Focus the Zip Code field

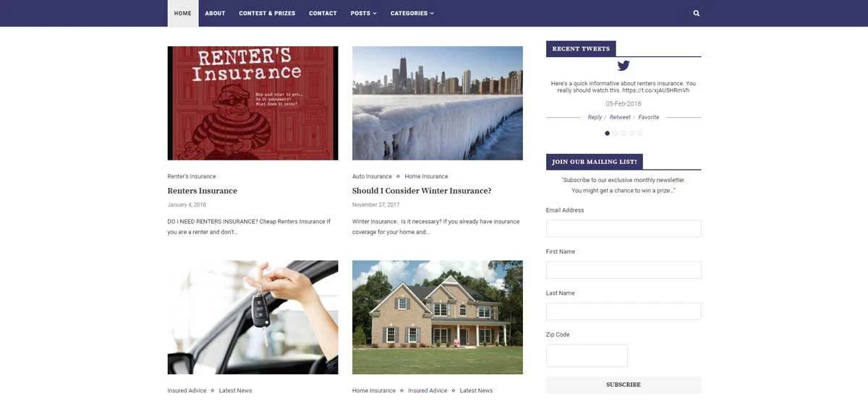587,355
